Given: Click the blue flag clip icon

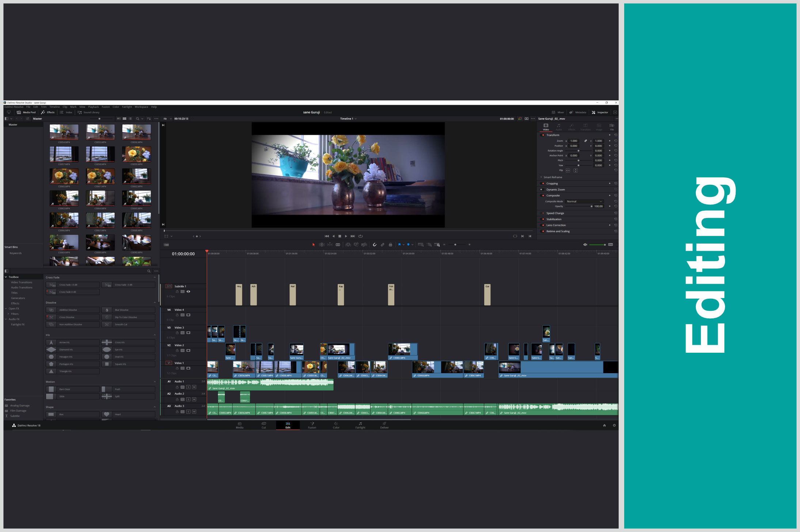Looking at the screenshot, I should click(399, 245).
